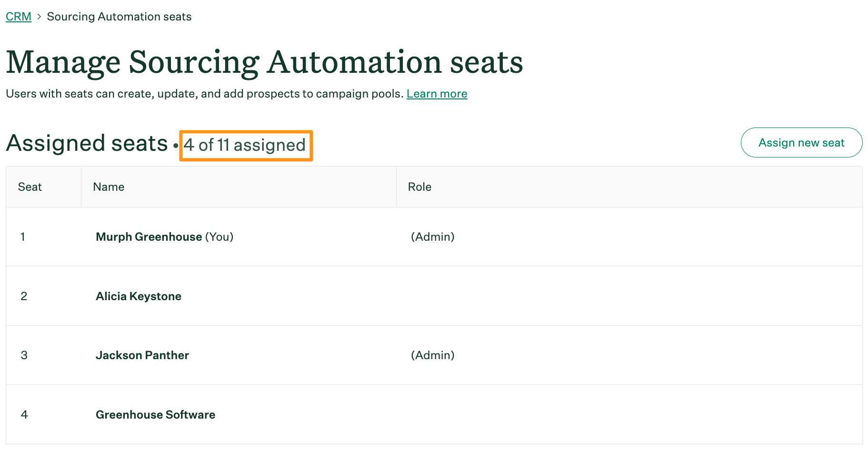Open the CRM breadcrumb link
Viewport: 868px width, 450px height.
(x=18, y=16)
